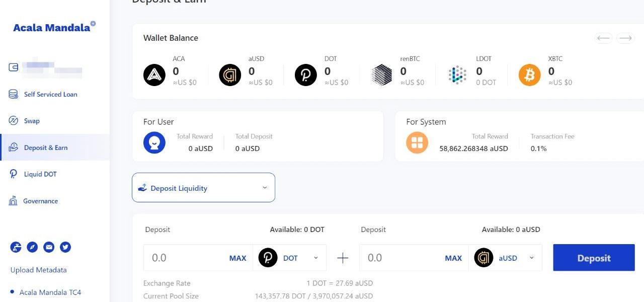Screen dimensions: 644x302
Task: Go to the Swap page
Action: coord(32,121)
